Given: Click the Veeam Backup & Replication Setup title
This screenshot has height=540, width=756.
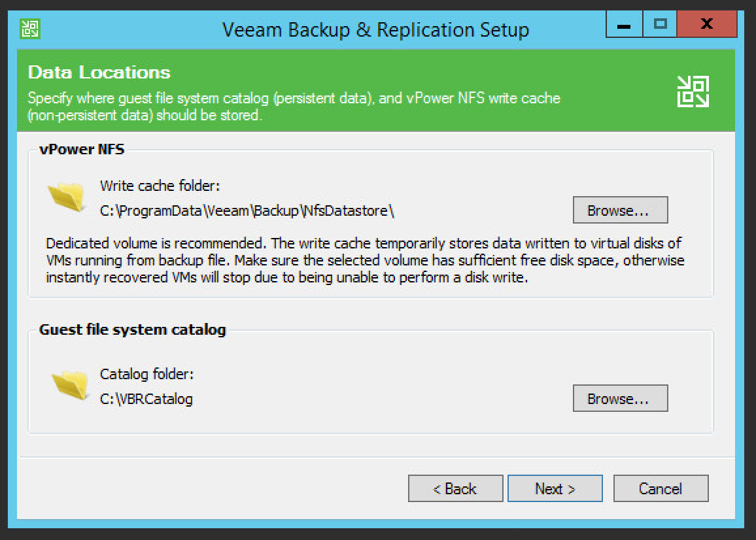Looking at the screenshot, I should [x=375, y=29].
